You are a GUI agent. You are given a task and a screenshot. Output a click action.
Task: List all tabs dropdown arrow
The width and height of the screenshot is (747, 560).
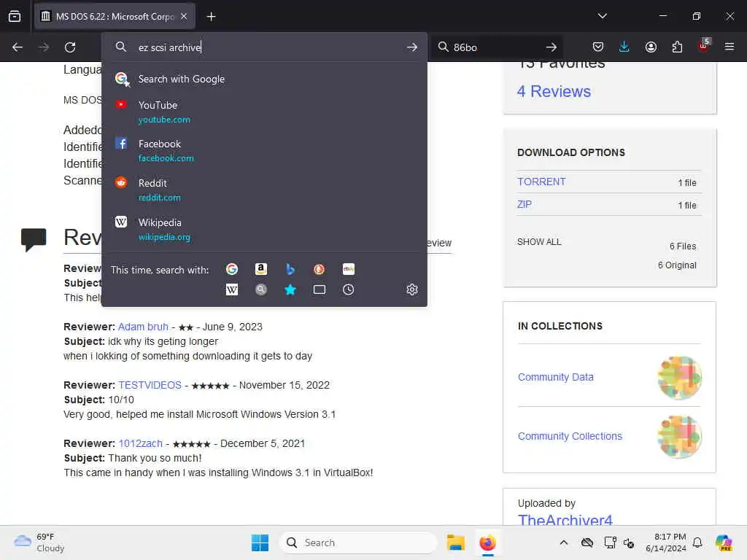pos(602,16)
